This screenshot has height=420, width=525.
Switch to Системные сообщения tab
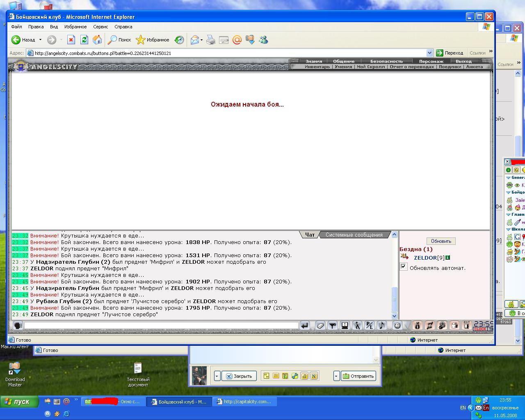pos(354,235)
